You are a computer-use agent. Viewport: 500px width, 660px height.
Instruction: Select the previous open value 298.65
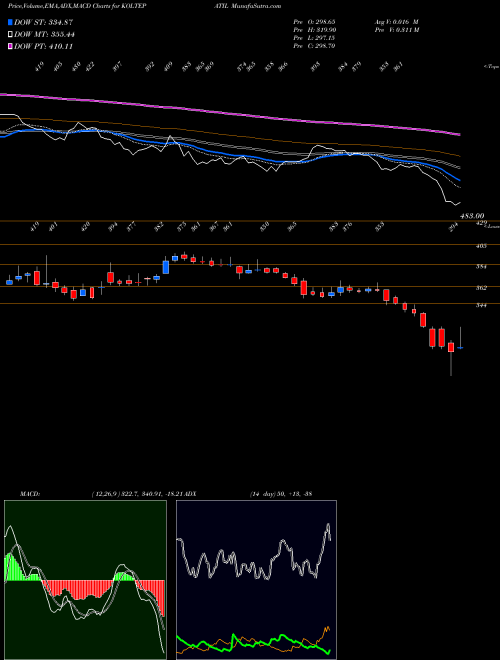tap(324, 21)
